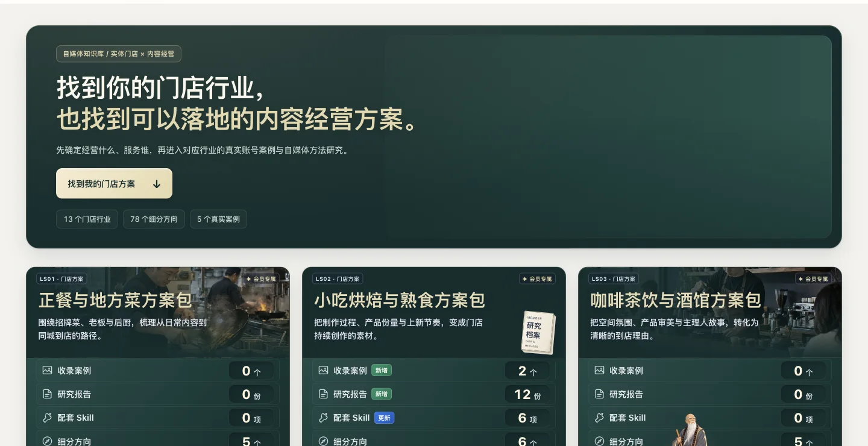Click the 5 个真实案例 stat chip
The image size is (868, 446).
[x=218, y=219]
